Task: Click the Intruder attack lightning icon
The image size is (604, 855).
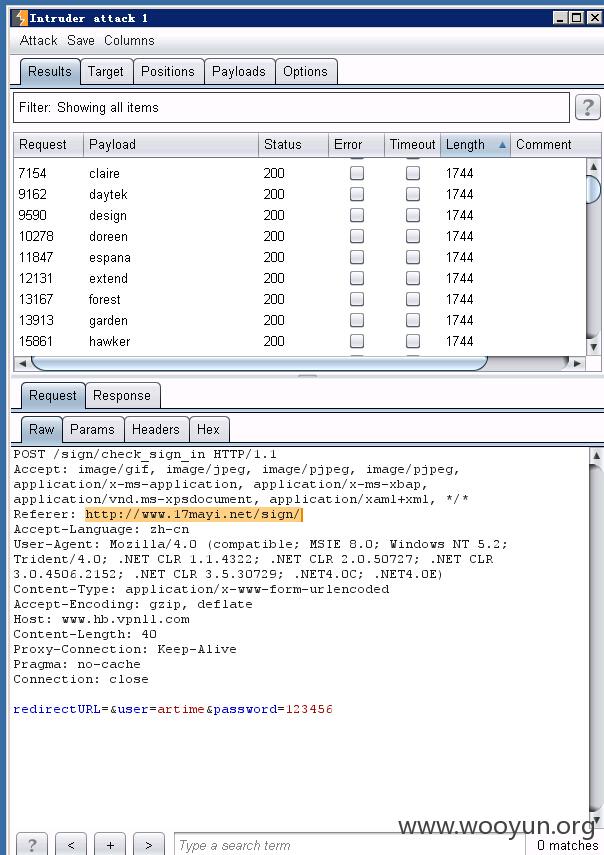Action: [x=21, y=18]
